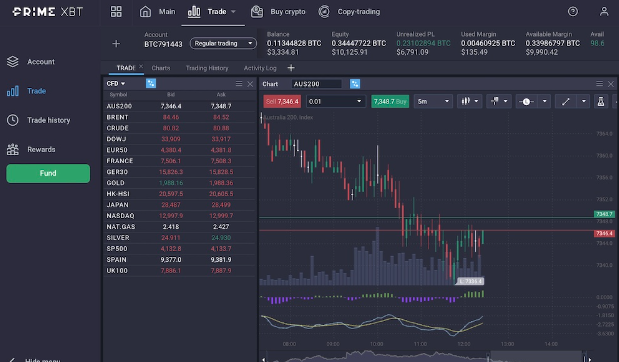Viewport: 619px width, 362px height.
Task: Open the 5m timeframe dropdown
Action: (433, 101)
